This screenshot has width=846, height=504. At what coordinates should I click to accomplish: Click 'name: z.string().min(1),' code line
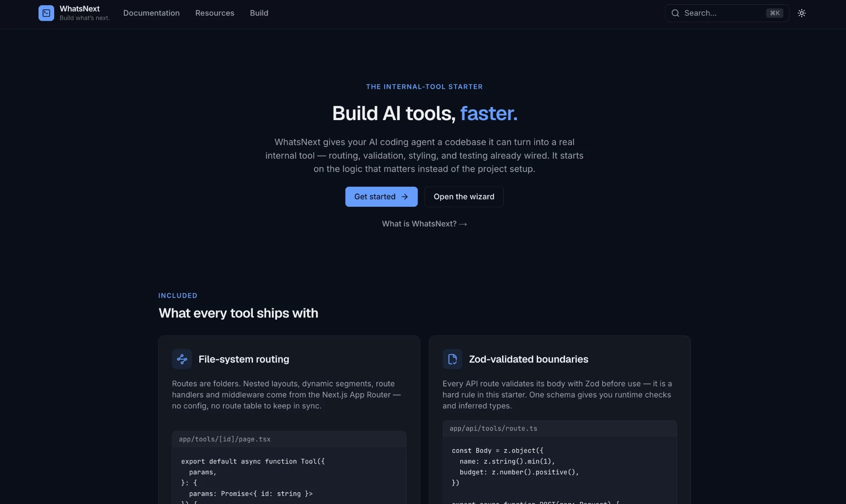pyautogui.click(x=507, y=462)
